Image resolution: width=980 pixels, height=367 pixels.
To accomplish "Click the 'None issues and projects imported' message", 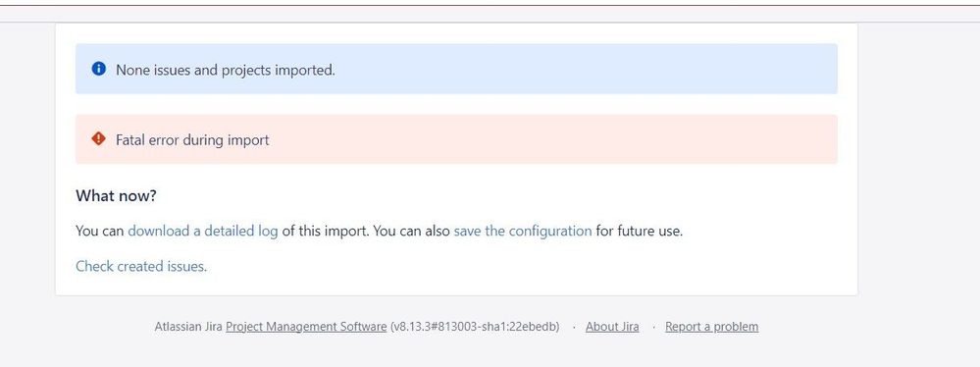I will coord(226,70).
